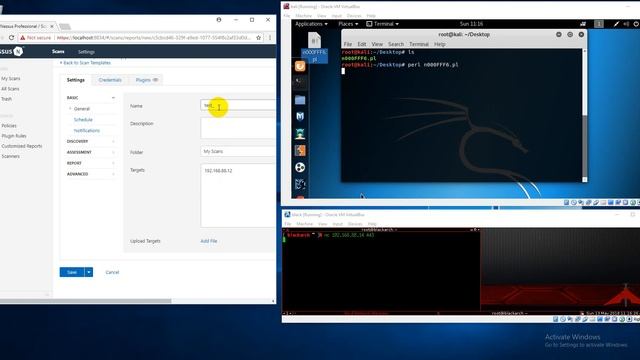Open Help menu in Kali terminal
This screenshot has width=640, height=360.
(x=440, y=44)
